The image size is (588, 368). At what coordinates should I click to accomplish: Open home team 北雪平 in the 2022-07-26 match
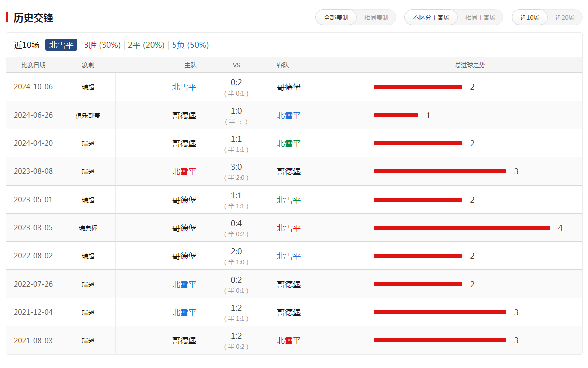tap(184, 285)
